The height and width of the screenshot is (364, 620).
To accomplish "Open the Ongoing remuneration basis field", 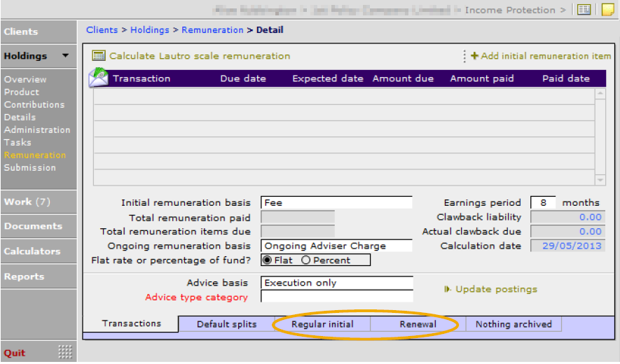I will [336, 246].
